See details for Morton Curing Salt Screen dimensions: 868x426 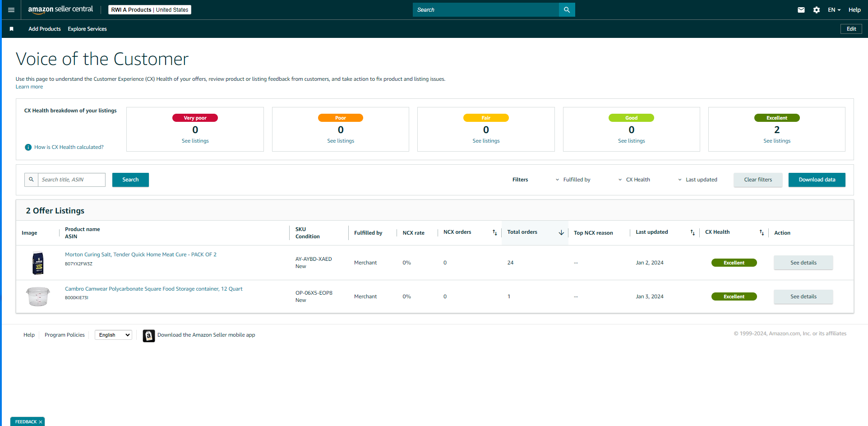click(x=803, y=263)
